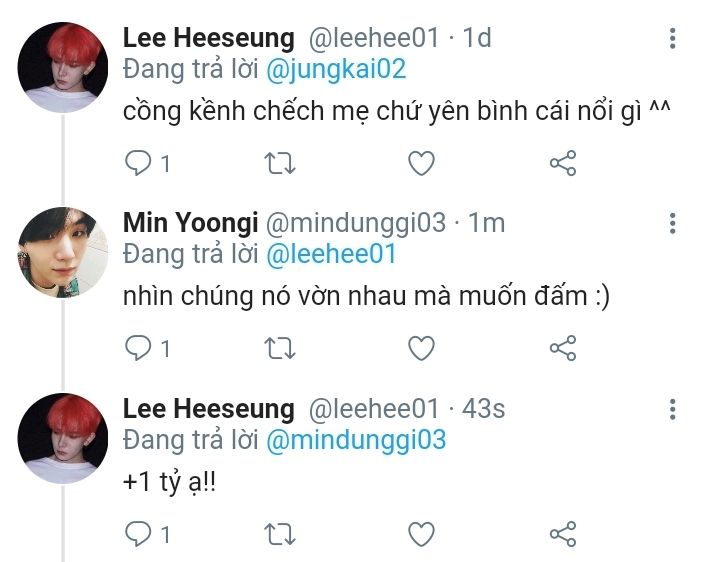Like the "+1 tỷ ạ!!" tweet
This screenshot has height=562, width=720.
tap(422, 534)
